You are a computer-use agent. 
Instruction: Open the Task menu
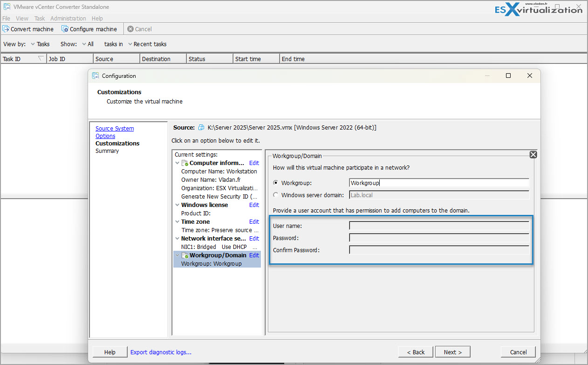click(x=39, y=18)
